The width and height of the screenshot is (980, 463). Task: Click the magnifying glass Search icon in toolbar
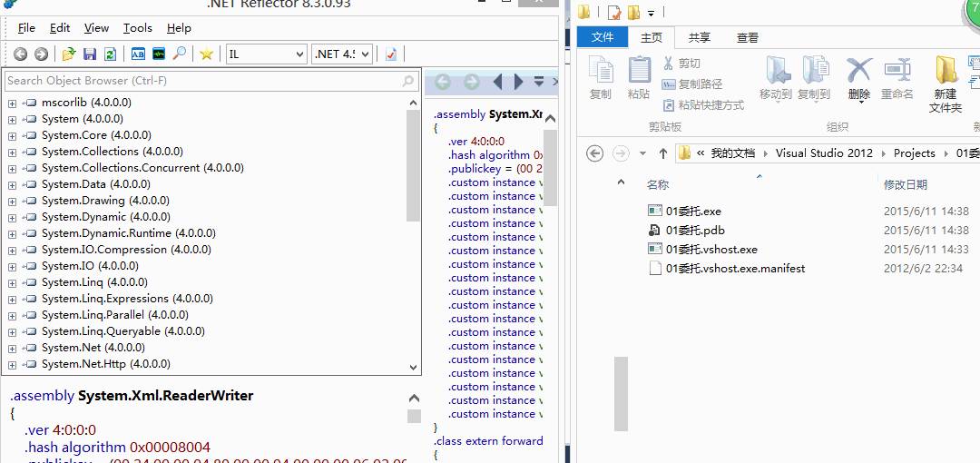tap(180, 54)
